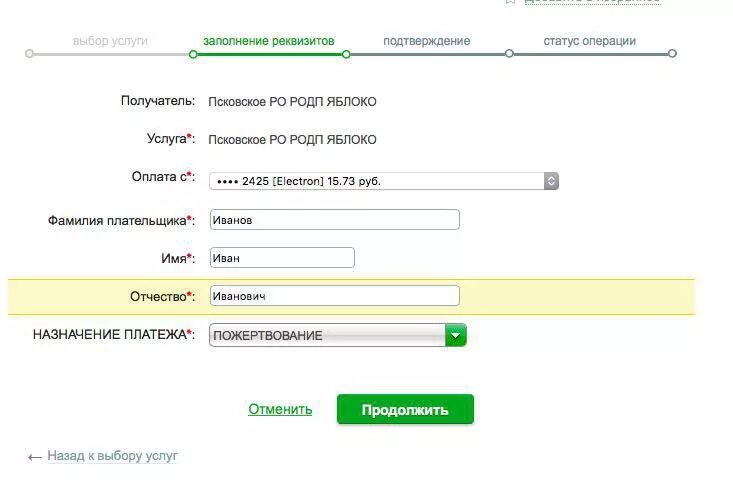Screen dimensions: 733x482
Task: Select the 'выбор услуги' step
Action: 110,41
